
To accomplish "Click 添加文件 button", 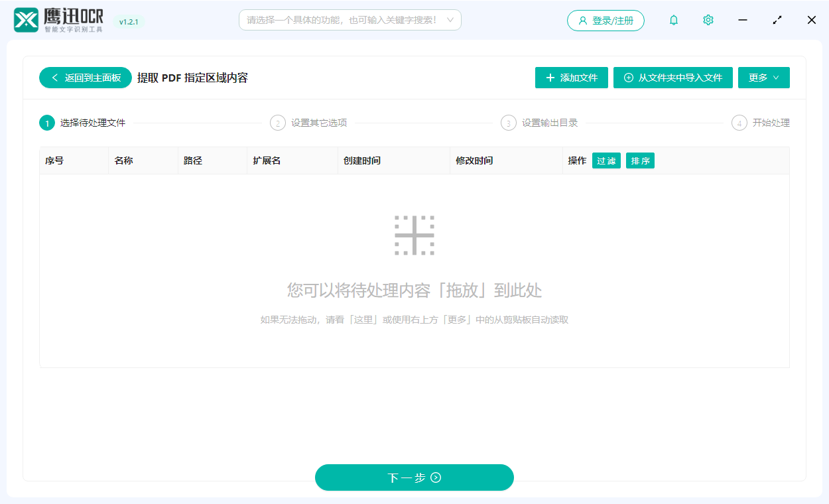I will coord(572,78).
